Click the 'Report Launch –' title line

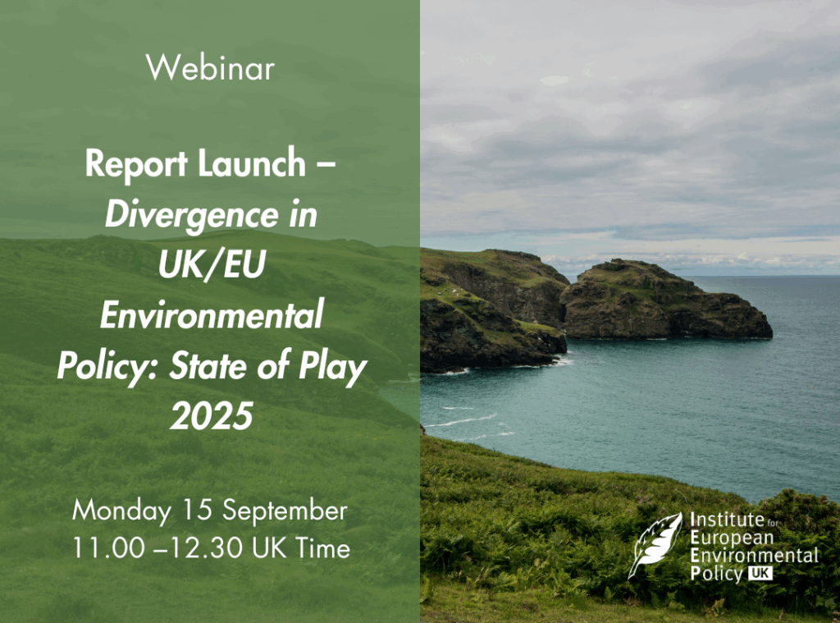click(210, 165)
